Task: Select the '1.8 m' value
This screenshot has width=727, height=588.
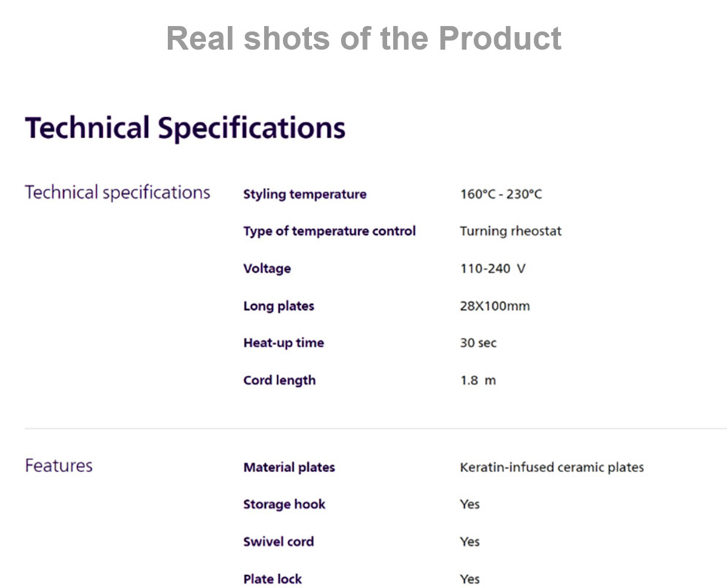Action: coord(478,380)
